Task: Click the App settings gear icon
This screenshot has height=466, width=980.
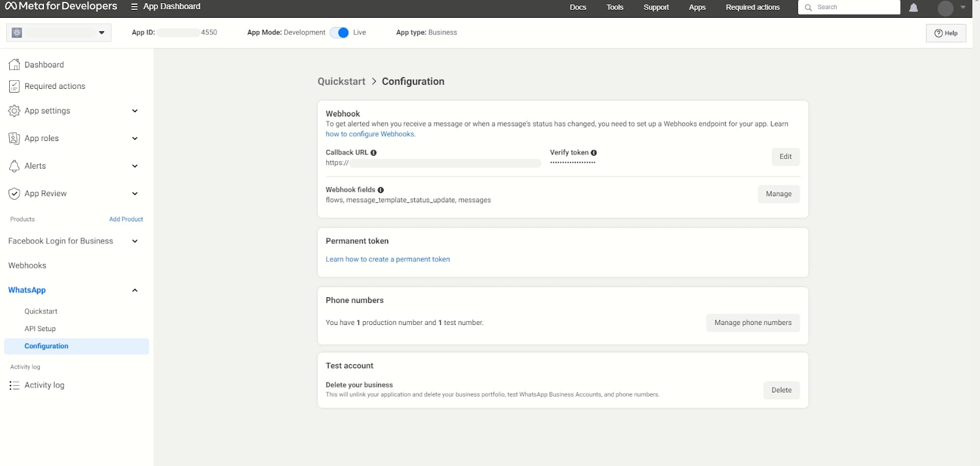Action: click(15, 111)
